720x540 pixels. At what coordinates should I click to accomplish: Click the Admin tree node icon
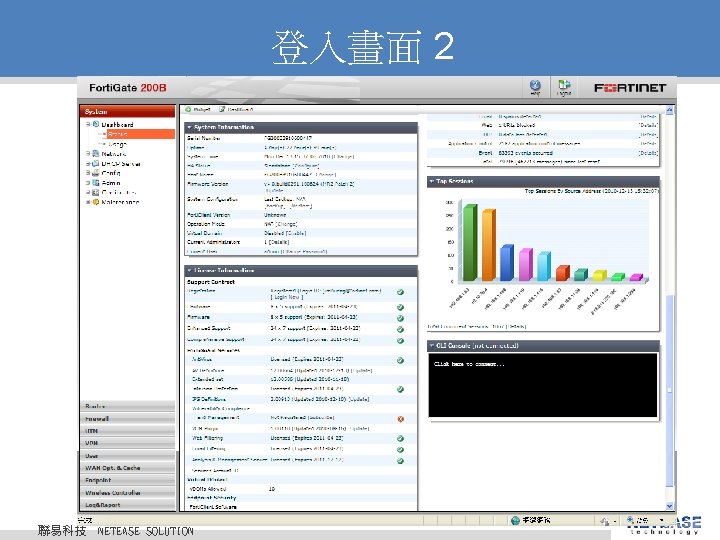[x=96, y=182]
